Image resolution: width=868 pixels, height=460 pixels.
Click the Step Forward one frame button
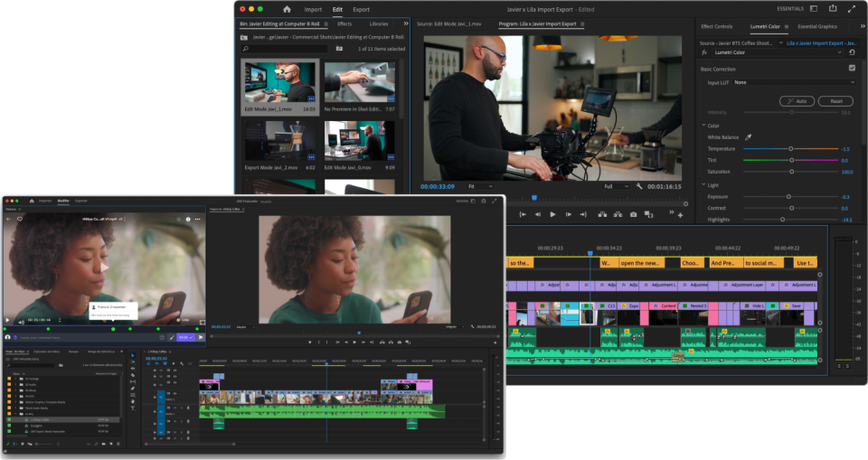click(569, 214)
